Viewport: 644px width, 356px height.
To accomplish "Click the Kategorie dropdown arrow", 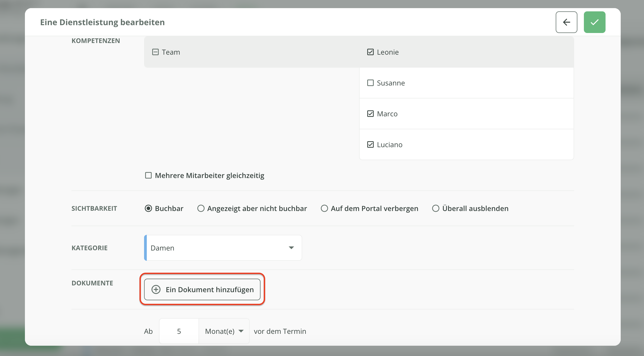I will pos(291,248).
